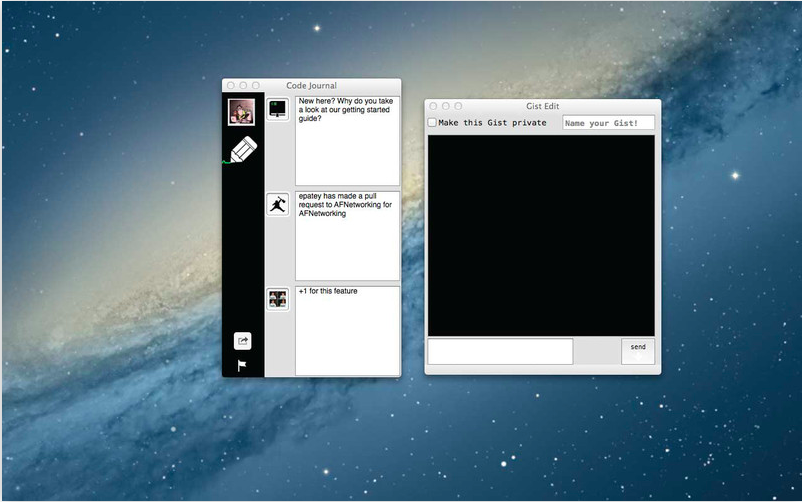
Task: Click the flag icon in sidebar
Action: click(x=242, y=365)
